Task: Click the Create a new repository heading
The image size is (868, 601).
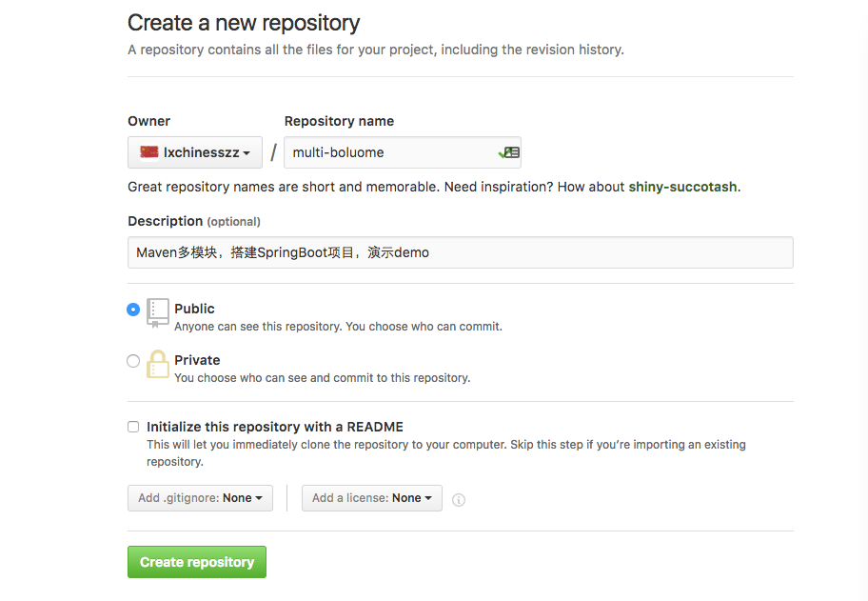Action: click(244, 23)
